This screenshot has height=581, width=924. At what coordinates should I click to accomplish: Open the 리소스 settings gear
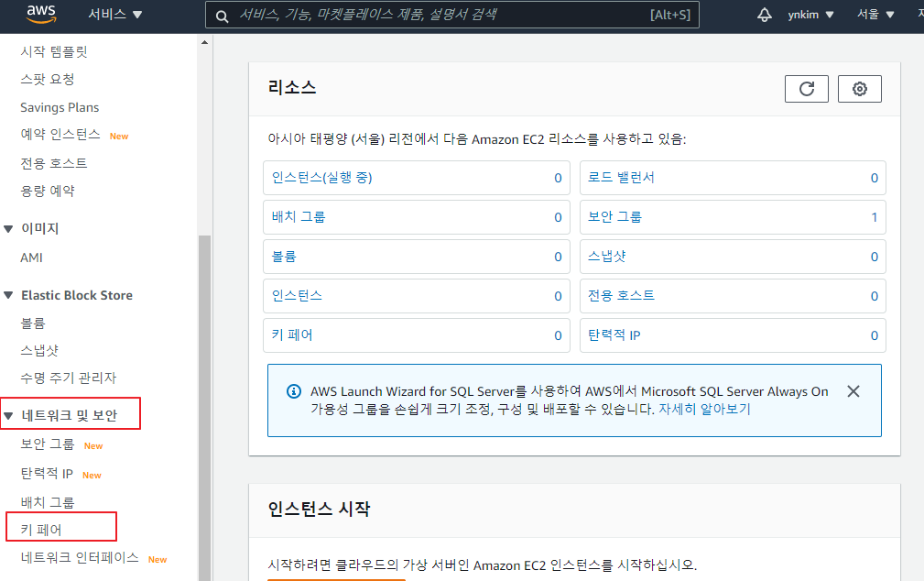pos(860,89)
